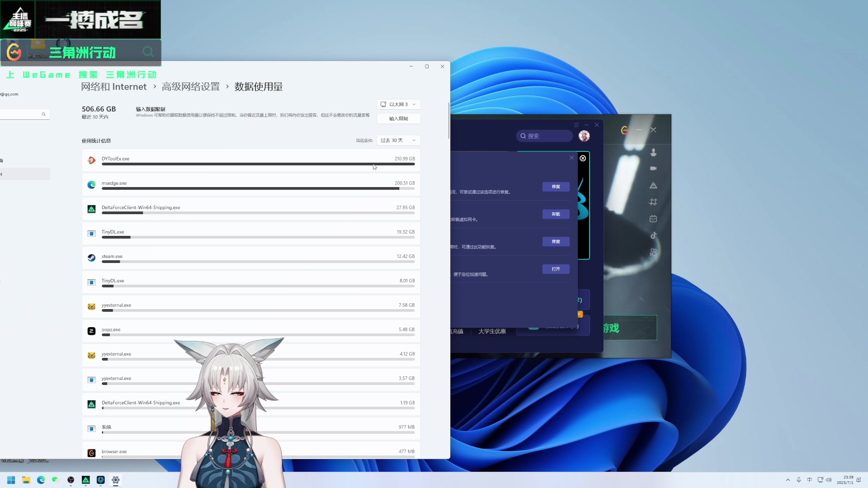Click the user avatar in accelerator window
The image size is (868, 488).
coord(584,136)
